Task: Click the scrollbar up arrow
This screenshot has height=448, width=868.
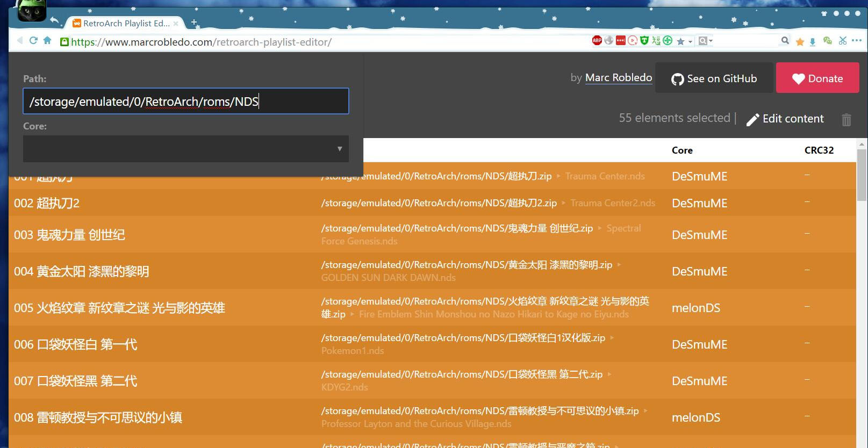Action: [862, 144]
